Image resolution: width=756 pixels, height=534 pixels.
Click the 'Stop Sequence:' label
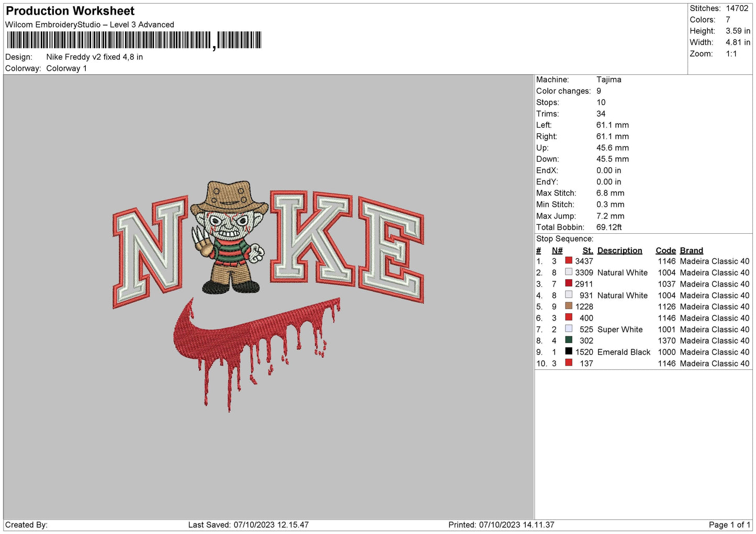pyautogui.click(x=565, y=239)
